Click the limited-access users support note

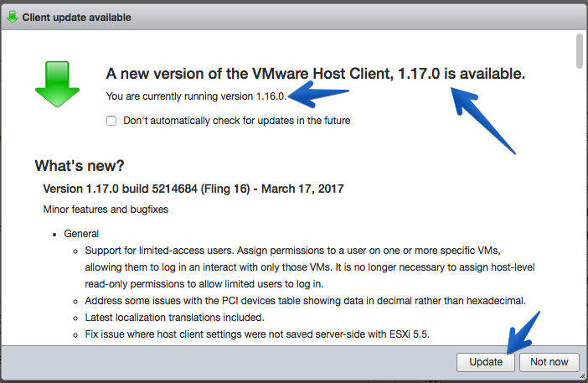click(x=310, y=267)
